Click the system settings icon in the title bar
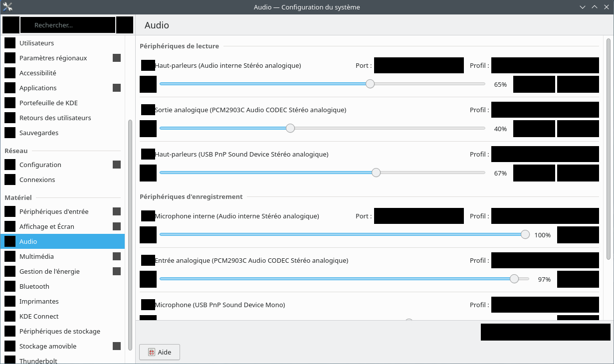 tap(7, 7)
